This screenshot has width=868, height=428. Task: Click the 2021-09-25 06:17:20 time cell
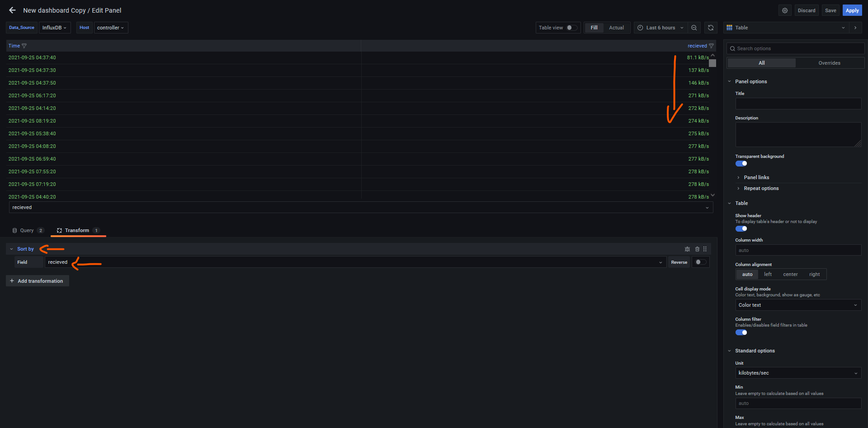click(x=32, y=95)
